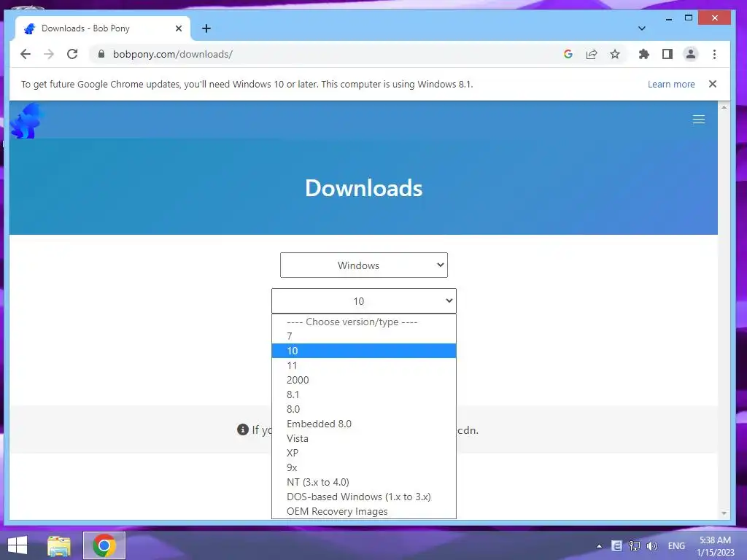
Task: View site information via lock icon
Action: click(x=101, y=54)
